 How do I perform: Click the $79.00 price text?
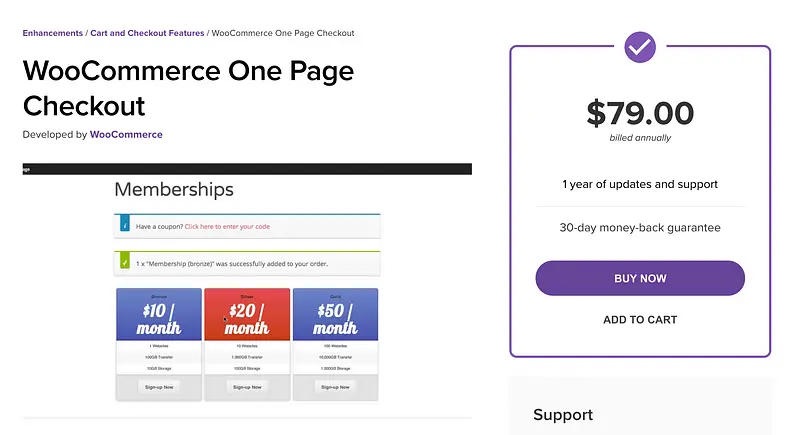pos(640,112)
